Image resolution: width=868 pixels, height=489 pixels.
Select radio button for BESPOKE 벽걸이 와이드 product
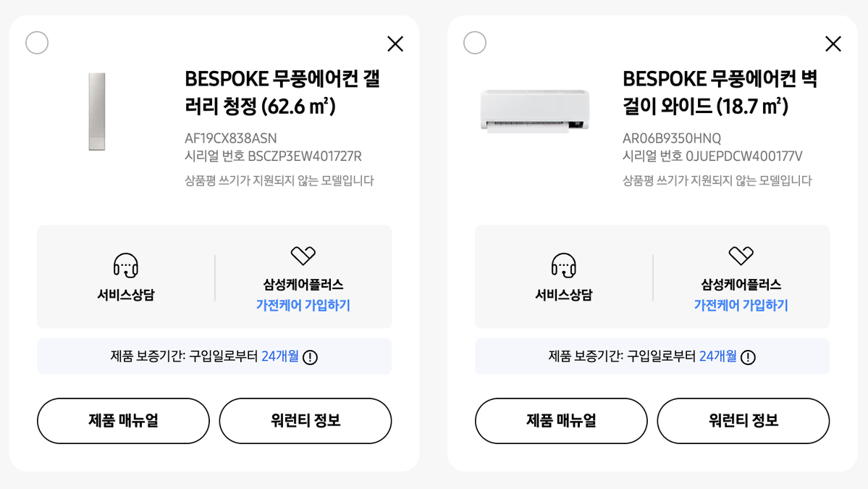pos(475,43)
